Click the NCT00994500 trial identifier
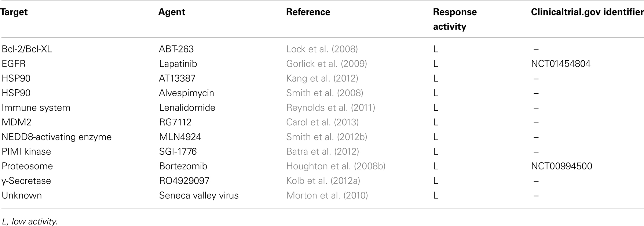 tap(561, 166)
